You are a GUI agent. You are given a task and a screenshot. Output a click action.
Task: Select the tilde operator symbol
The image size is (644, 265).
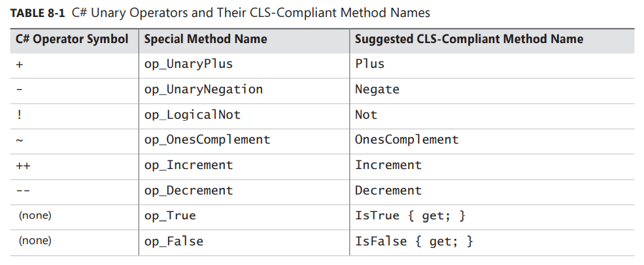pyautogui.click(x=19, y=140)
